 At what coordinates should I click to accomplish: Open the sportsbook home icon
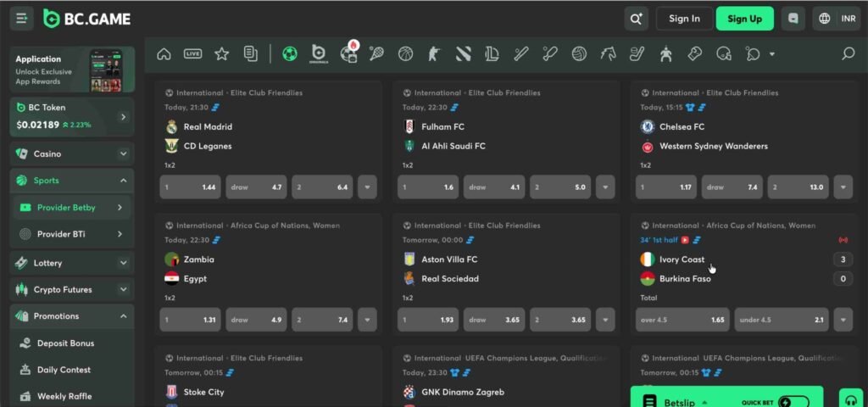[164, 53]
